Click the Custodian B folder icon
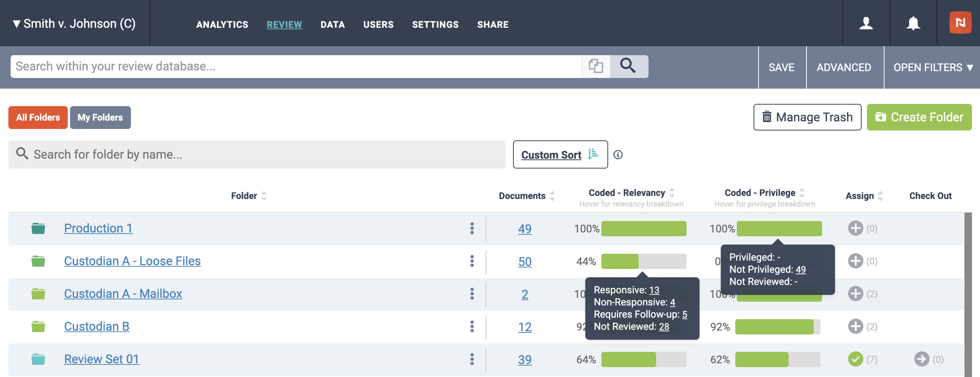 click(38, 326)
